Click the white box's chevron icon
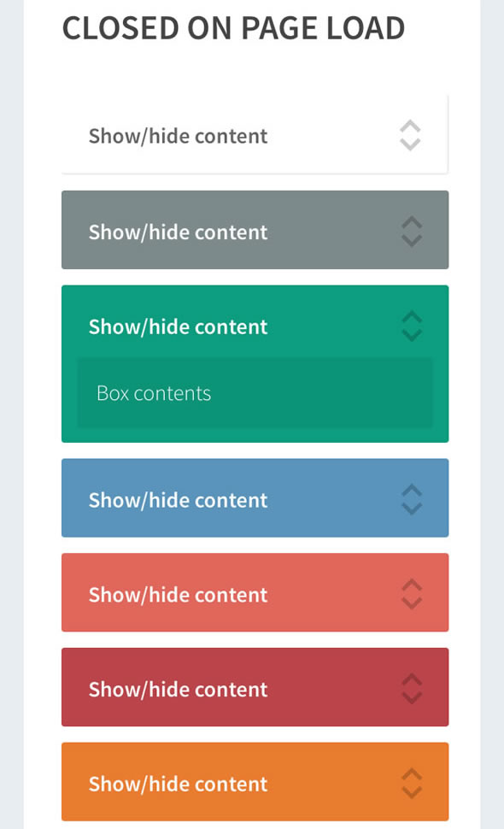 411,135
